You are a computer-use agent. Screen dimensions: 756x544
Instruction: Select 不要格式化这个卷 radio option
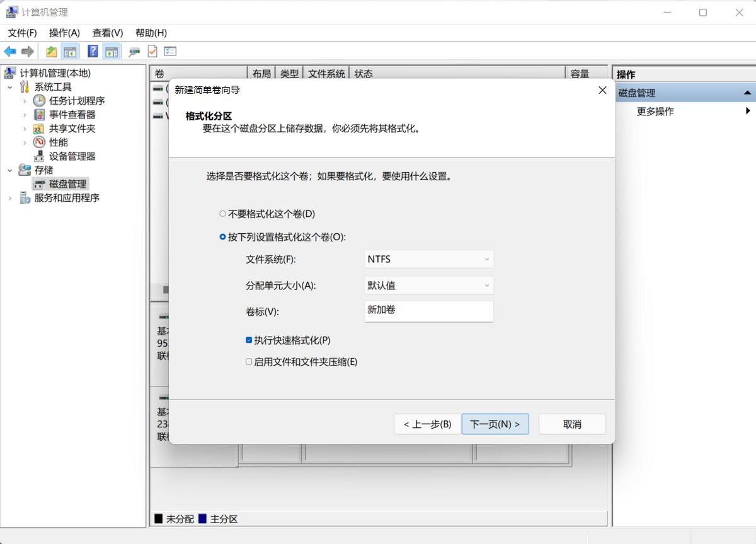coord(222,214)
